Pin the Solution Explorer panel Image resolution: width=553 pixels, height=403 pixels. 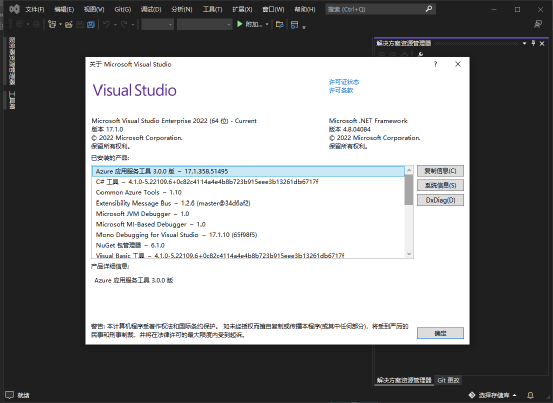click(533, 43)
